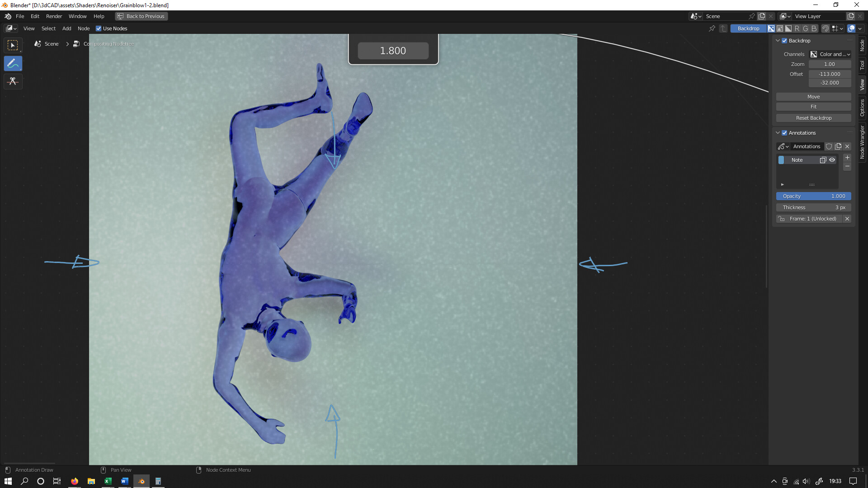Switch to the Options sidebar tab
Screen dimensions: 868x488
coord(863,108)
